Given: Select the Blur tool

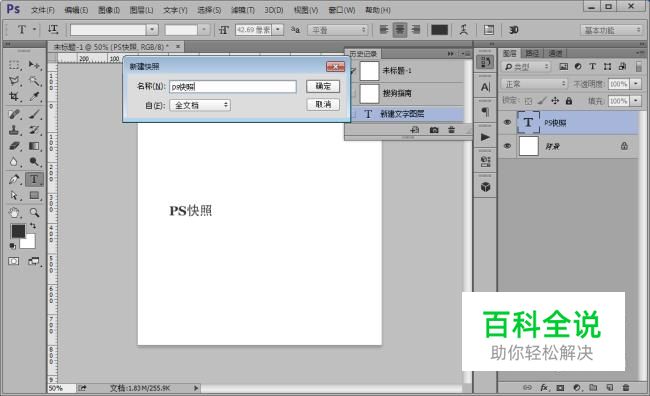Looking at the screenshot, I should coord(14,162).
